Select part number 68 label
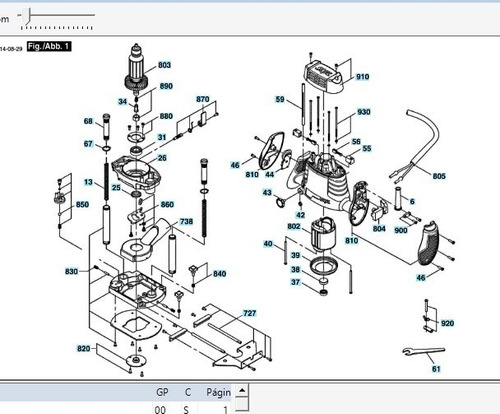 point(88,121)
